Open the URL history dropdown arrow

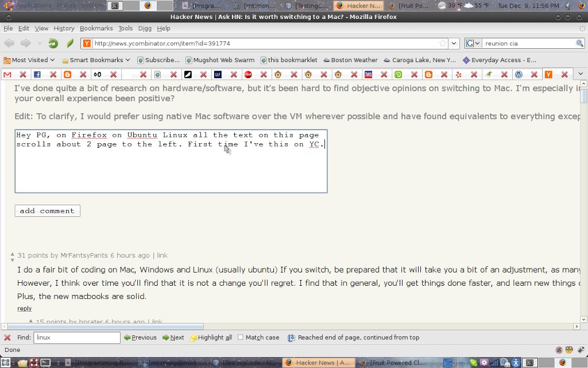[x=454, y=43]
